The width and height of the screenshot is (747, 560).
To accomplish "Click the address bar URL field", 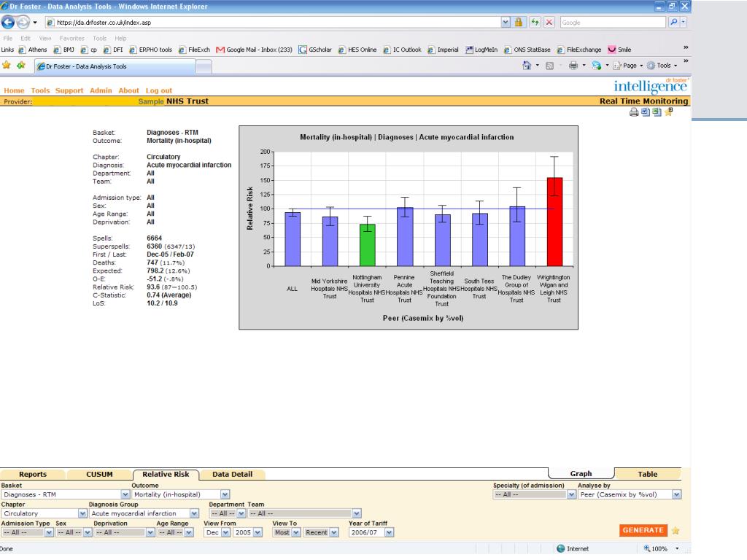I will coord(274,23).
